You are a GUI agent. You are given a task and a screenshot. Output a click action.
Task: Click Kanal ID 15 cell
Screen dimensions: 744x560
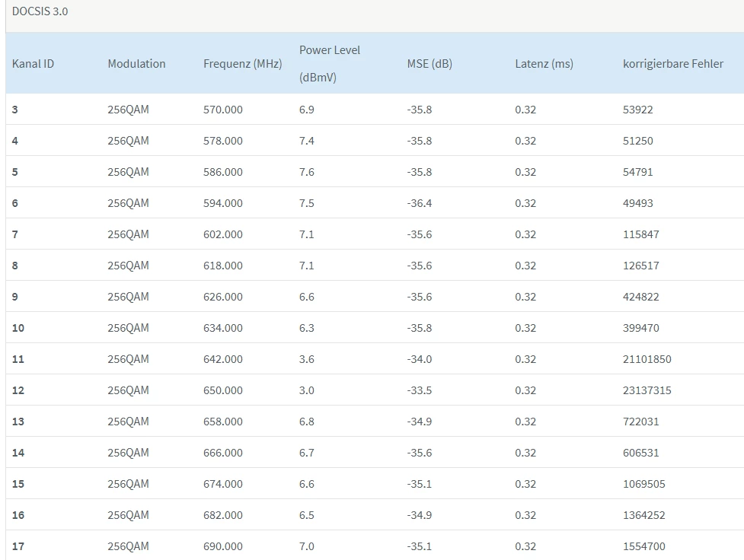(x=18, y=484)
